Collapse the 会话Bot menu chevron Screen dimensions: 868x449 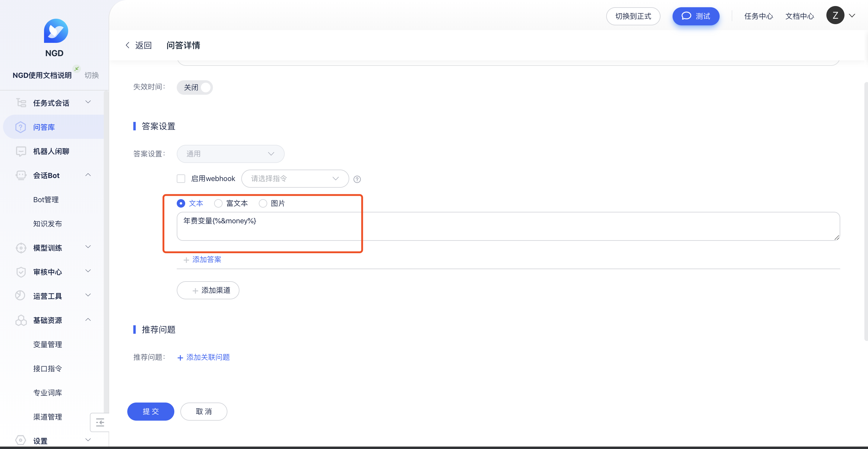88,175
